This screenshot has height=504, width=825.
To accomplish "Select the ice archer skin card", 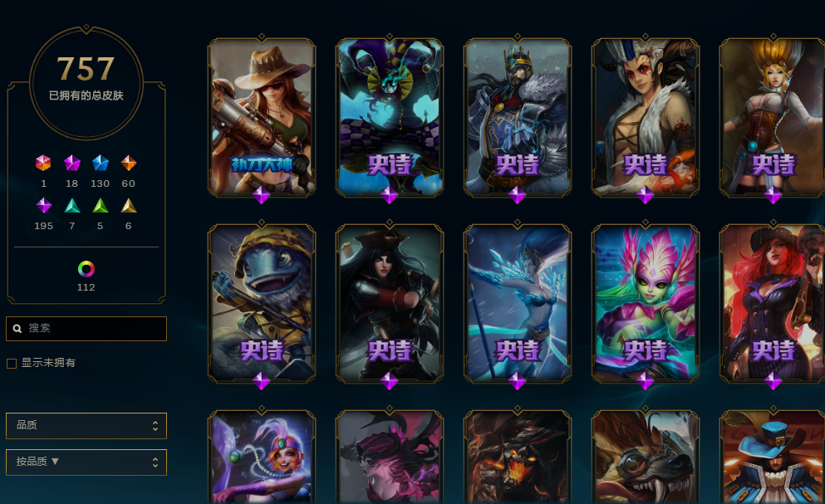I will (x=518, y=304).
